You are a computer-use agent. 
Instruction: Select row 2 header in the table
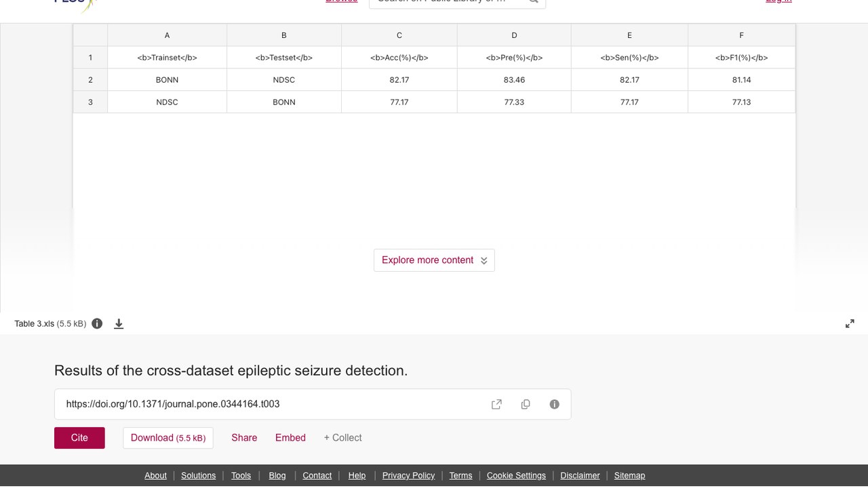[90, 80]
